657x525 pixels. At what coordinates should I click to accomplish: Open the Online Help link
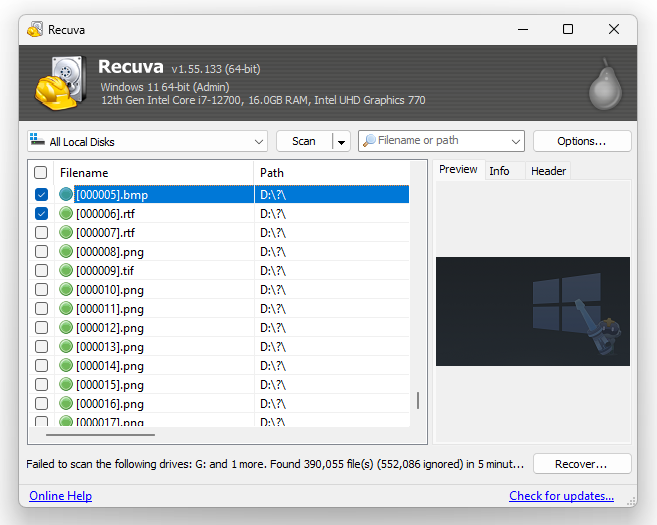pyautogui.click(x=60, y=496)
